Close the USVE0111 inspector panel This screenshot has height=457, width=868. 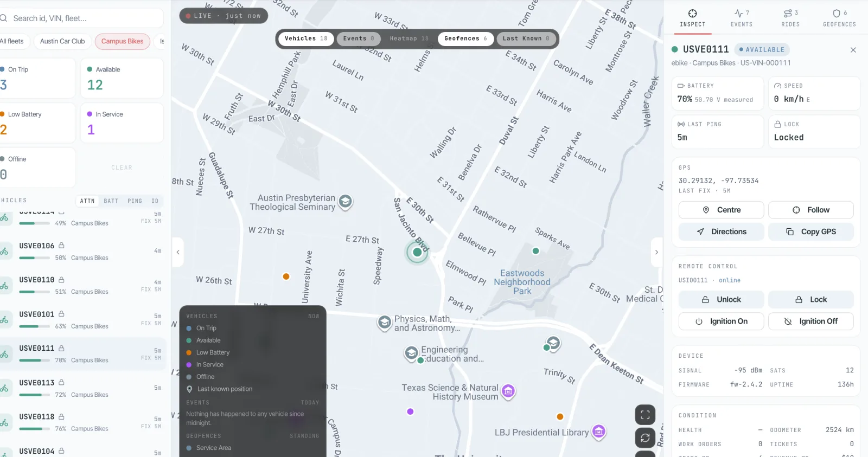[853, 50]
